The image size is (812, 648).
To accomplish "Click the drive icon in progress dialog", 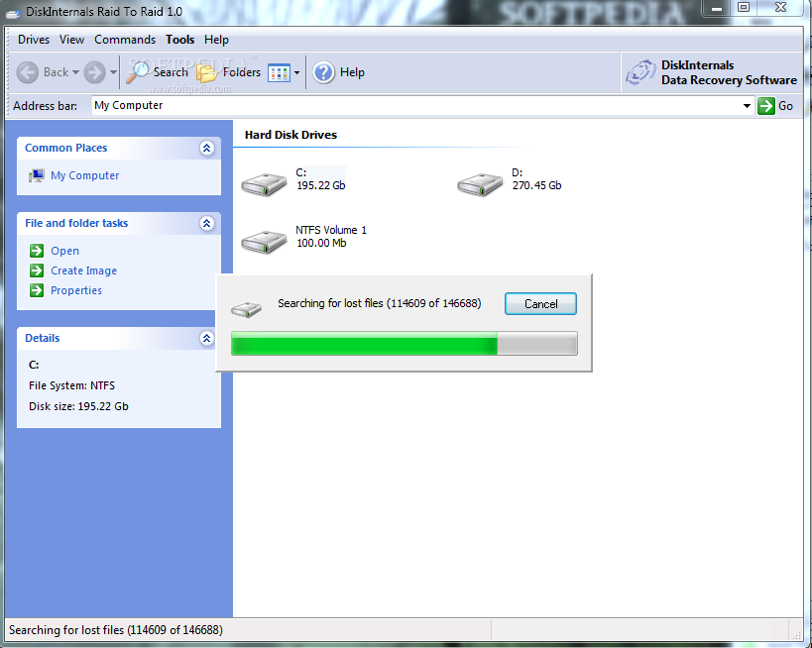I will coord(247,309).
